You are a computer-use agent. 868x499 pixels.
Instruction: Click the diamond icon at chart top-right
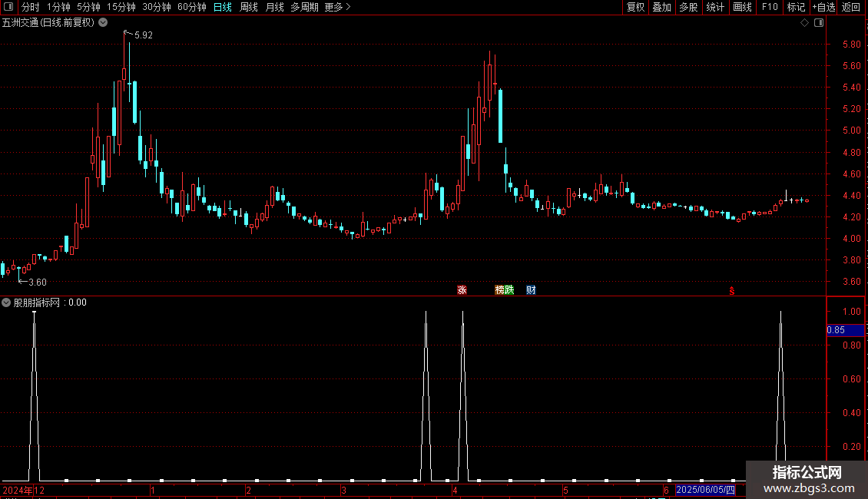pos(804,23)
